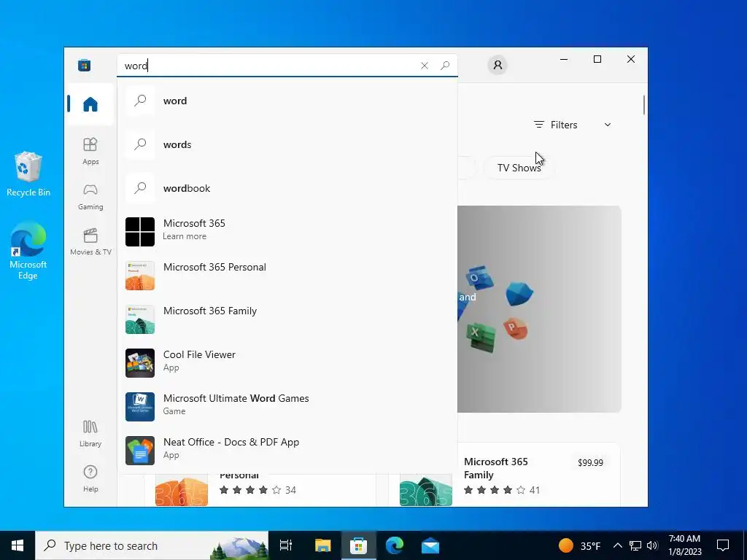Clear the search box with X
Viewport: 747px width, 560px height.
[x=425, y=66]
